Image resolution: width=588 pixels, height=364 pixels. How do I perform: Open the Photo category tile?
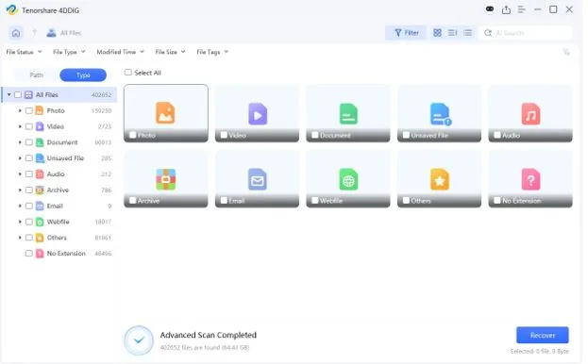(166, 113)
